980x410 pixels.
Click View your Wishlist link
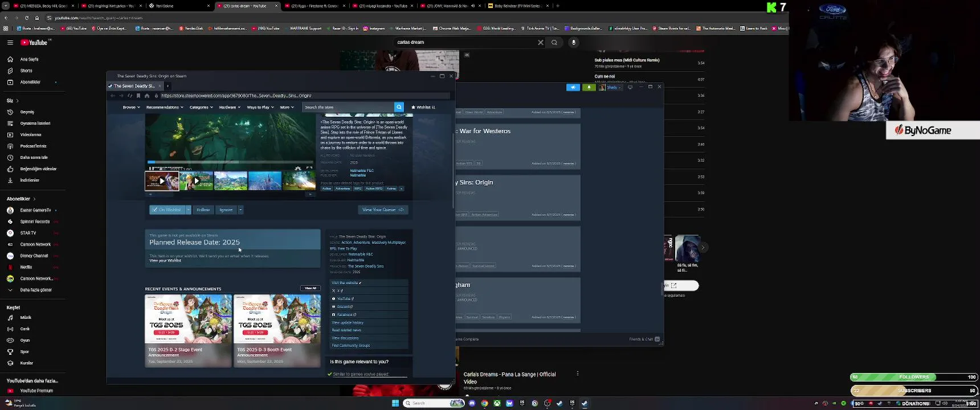[x=165, y=260]
